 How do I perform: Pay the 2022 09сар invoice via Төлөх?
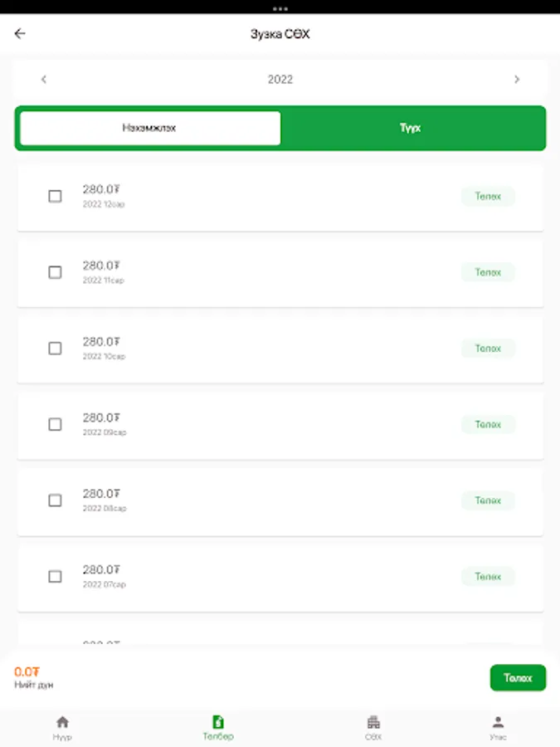tap(488, 424)
